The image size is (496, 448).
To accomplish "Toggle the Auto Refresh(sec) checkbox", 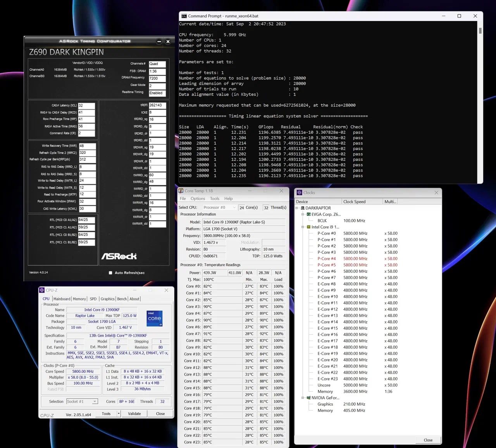I will pyautogui.click(x=110, y=273).
